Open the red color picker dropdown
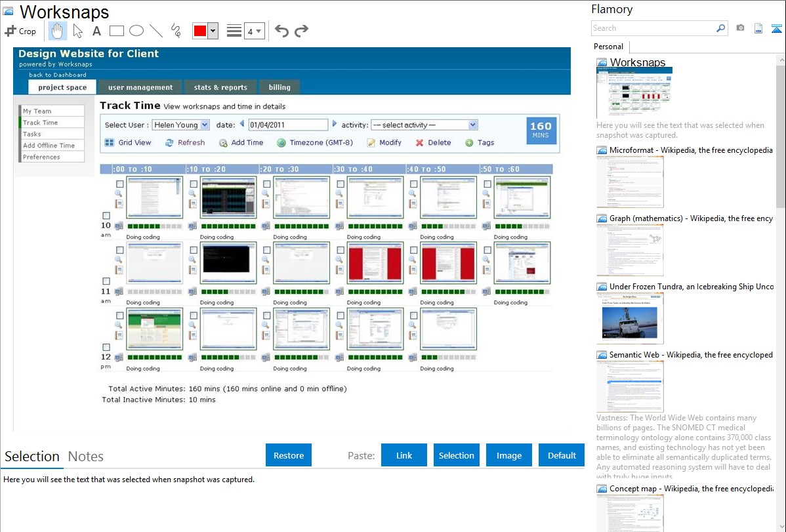This screenshot has height=532, width=786. click(x=213, y=31)
